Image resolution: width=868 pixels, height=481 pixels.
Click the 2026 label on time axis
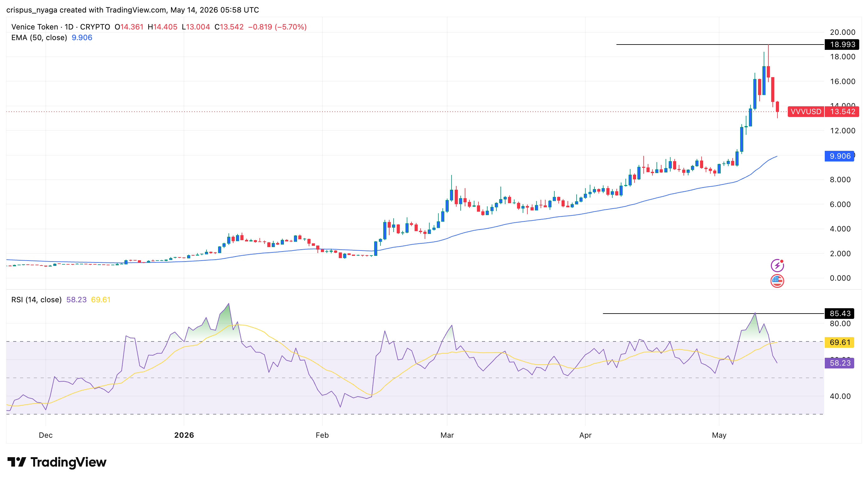pos(184,435)
